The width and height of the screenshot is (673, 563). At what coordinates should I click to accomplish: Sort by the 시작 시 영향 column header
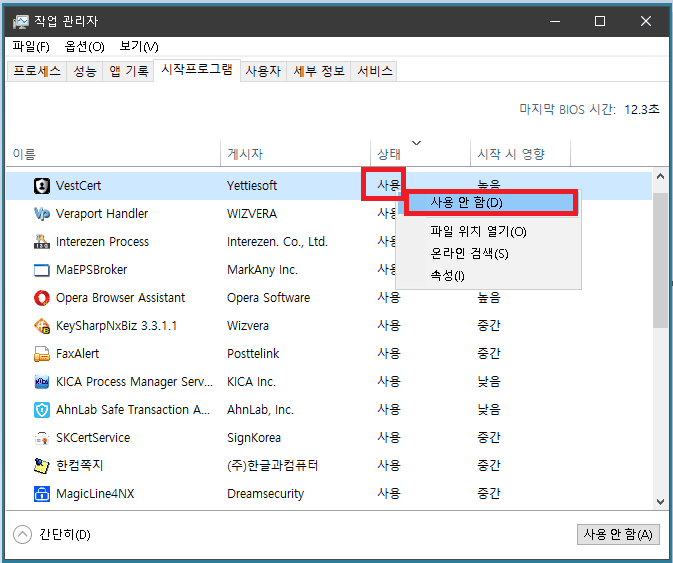520,154
